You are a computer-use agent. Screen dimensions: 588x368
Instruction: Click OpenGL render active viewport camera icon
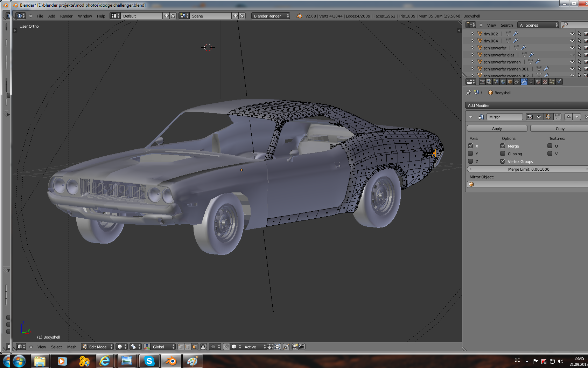295,347
